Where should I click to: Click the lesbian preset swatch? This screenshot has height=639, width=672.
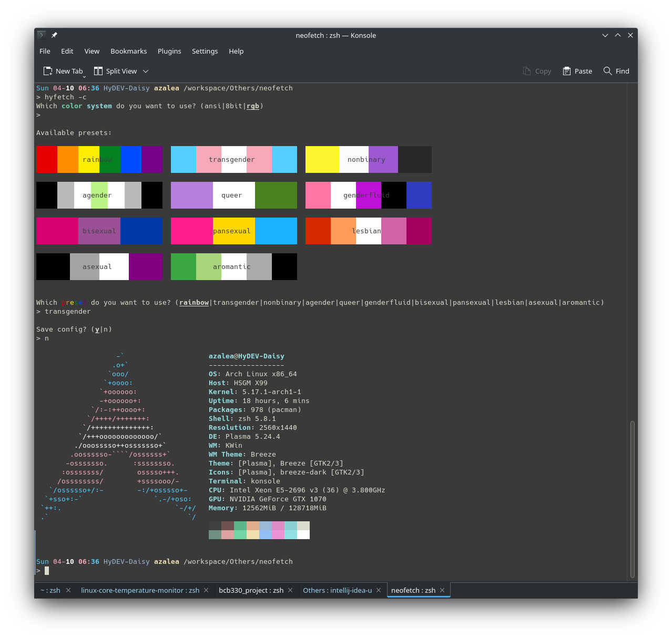pyautogui.click(x=369, y=231)
